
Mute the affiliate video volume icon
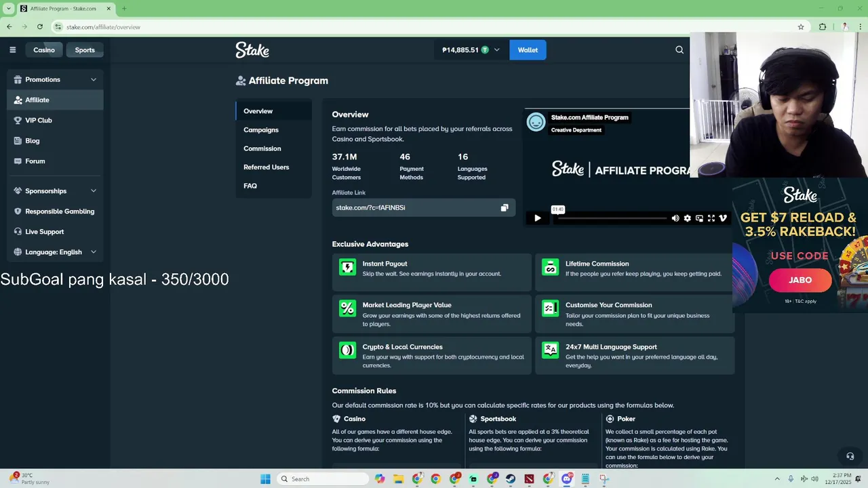(675, 218)
